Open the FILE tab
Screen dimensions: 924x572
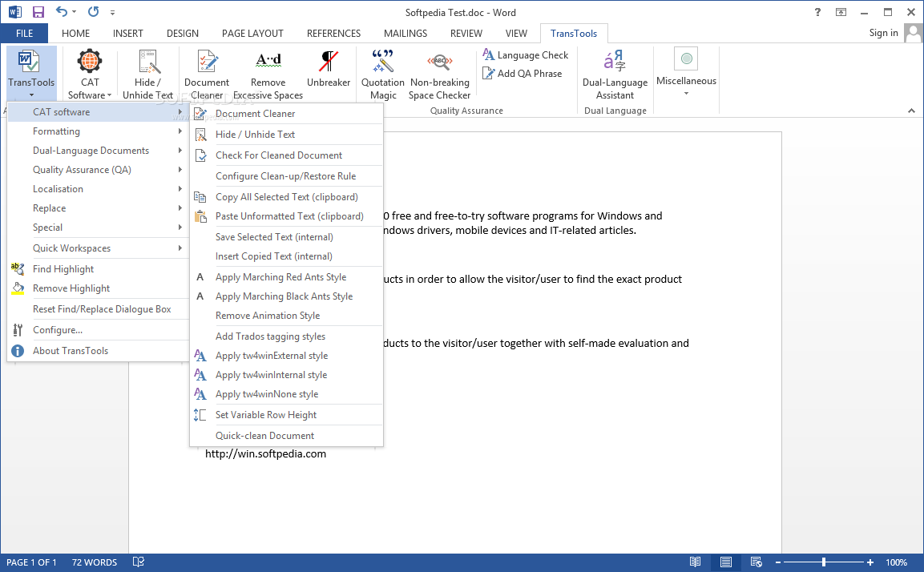24,33
